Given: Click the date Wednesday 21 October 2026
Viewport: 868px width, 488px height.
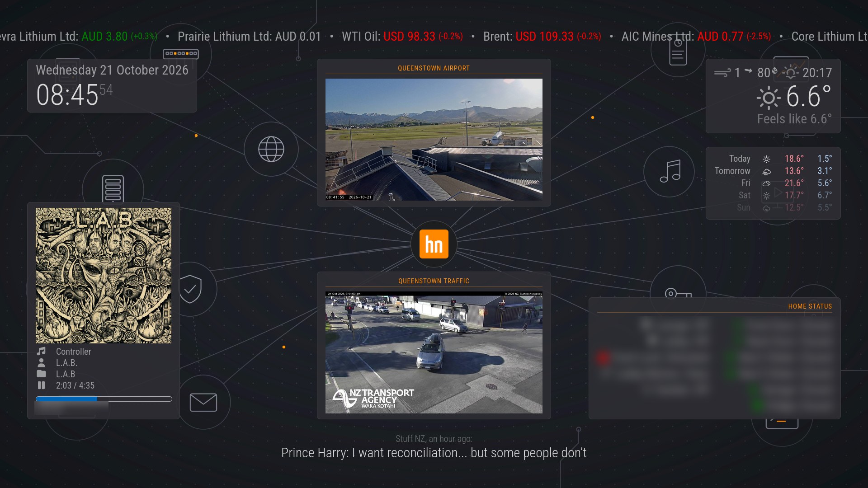Looking at the screenshot, I should 112,70.
